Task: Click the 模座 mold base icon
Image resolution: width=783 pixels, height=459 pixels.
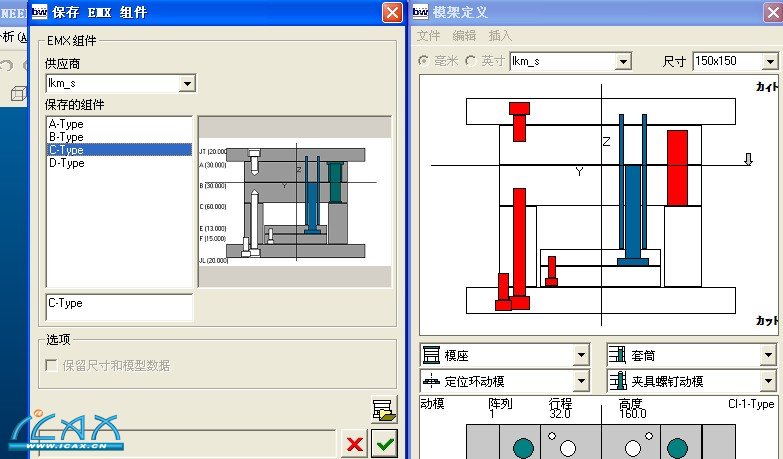Action: pos(431,355)
